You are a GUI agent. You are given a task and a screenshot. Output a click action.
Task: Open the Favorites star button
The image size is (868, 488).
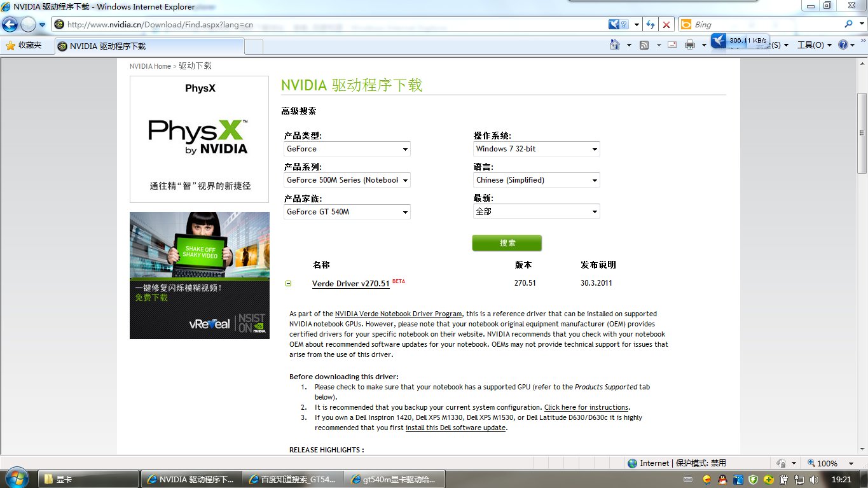coord(24,45)
